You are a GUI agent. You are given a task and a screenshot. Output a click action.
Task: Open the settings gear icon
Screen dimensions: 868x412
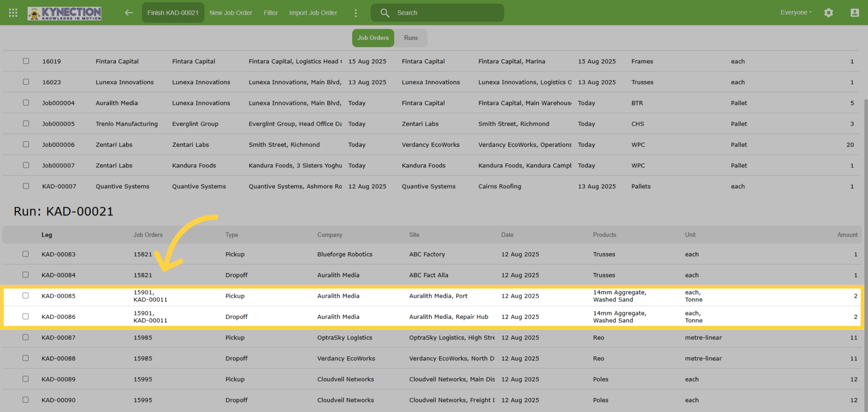829,13
